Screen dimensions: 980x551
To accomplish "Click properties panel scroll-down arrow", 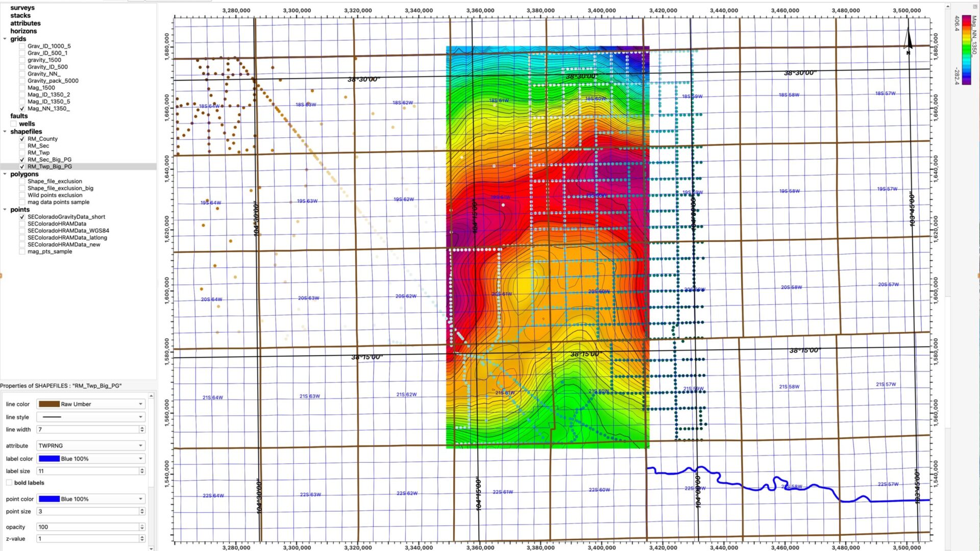I will pyautogui.click(x=151, y=548).
